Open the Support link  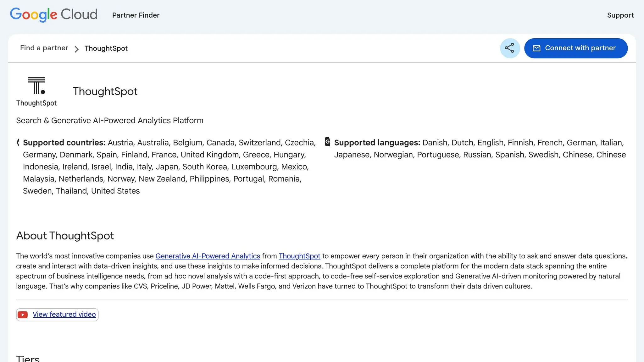click(620, 15)
